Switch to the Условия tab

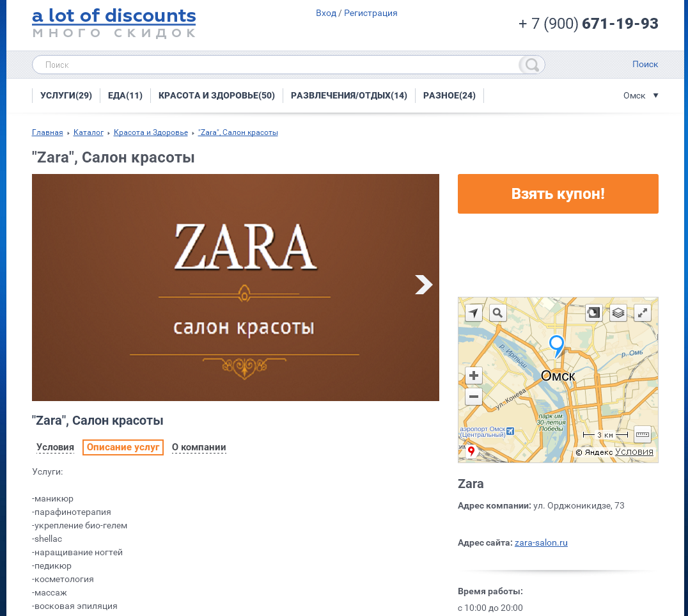[x=55, y=447]
